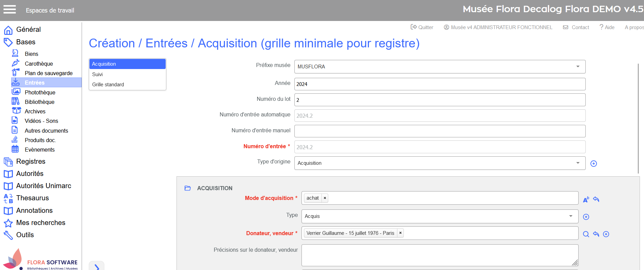
Task: Click the Numéro d'entrée manuel field
Action: [440, 131]
